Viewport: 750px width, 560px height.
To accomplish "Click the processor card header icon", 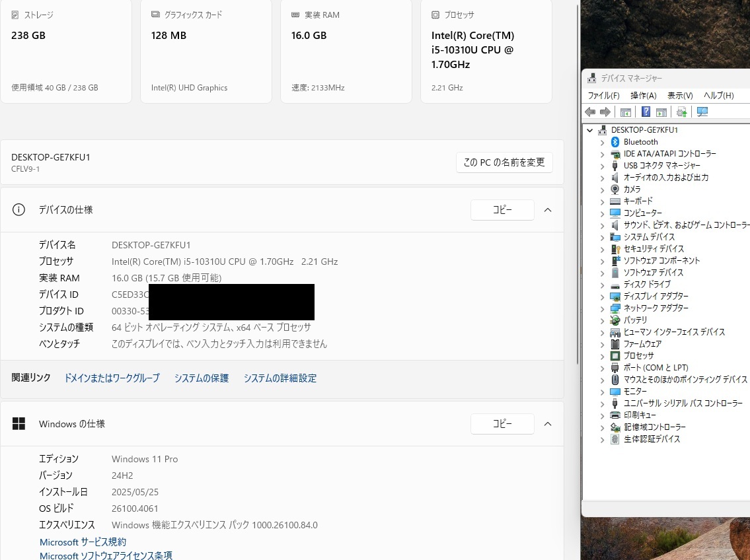I will pyautogui.click(x=435, y=15).
